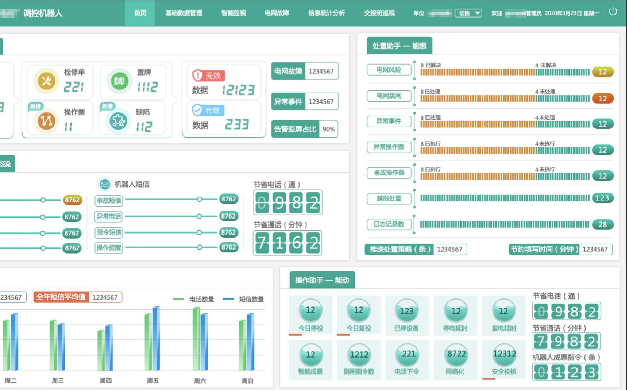
Task: Click the 停电延时 bubble icon
Action: [455, 311]
